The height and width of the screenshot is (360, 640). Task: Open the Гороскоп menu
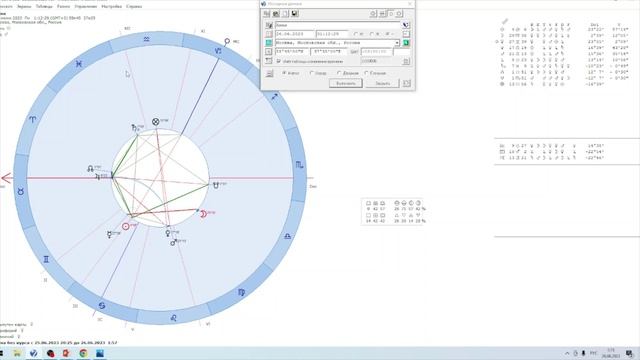coord(5,7)
